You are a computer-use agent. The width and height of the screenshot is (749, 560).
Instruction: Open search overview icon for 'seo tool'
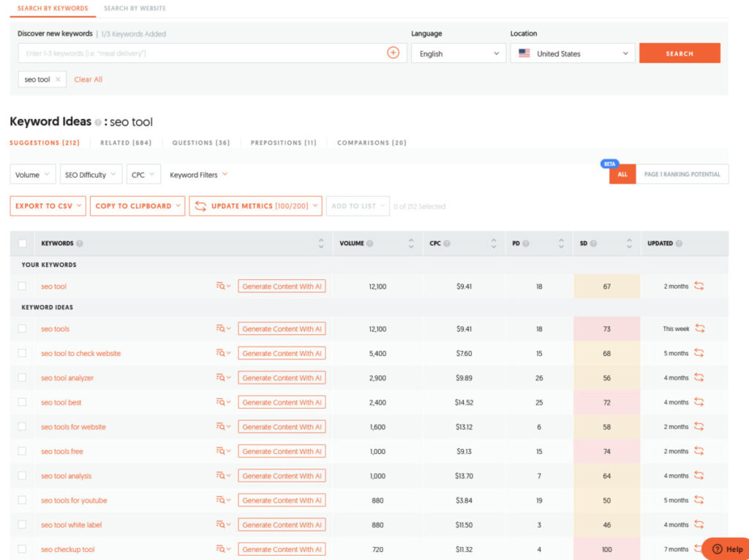coord(222,286)
